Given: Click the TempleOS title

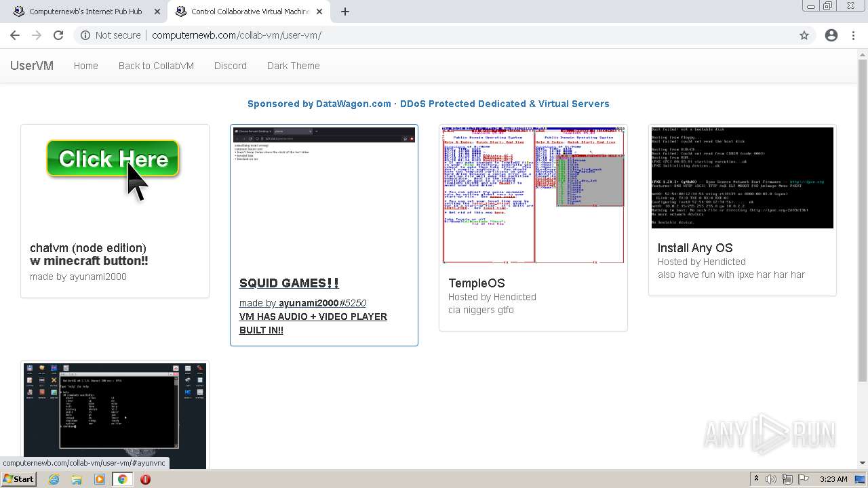Looking at the screenshot, I should click(477, 283).
